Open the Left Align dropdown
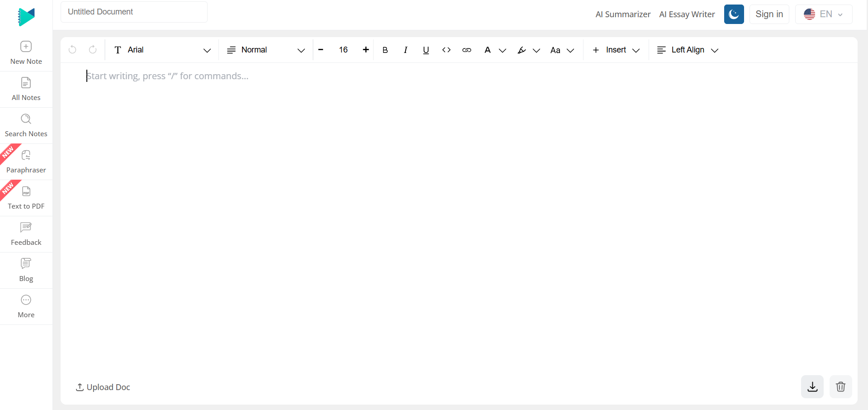This screenshot has height=410, width=868. pyautogui.click(x=687, y=50)
